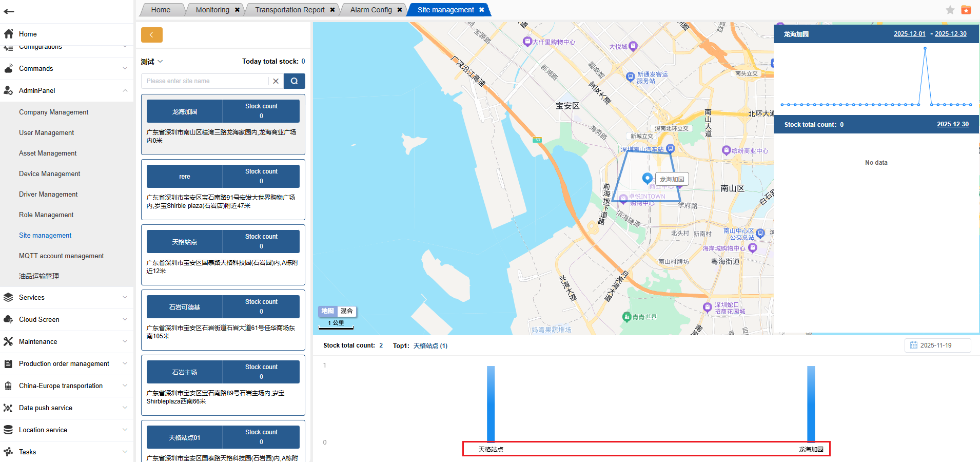980x462 pixels.
Task: Click the 龙海加园 map location pin
Action: pyautogui.click(x=647, y=178)
